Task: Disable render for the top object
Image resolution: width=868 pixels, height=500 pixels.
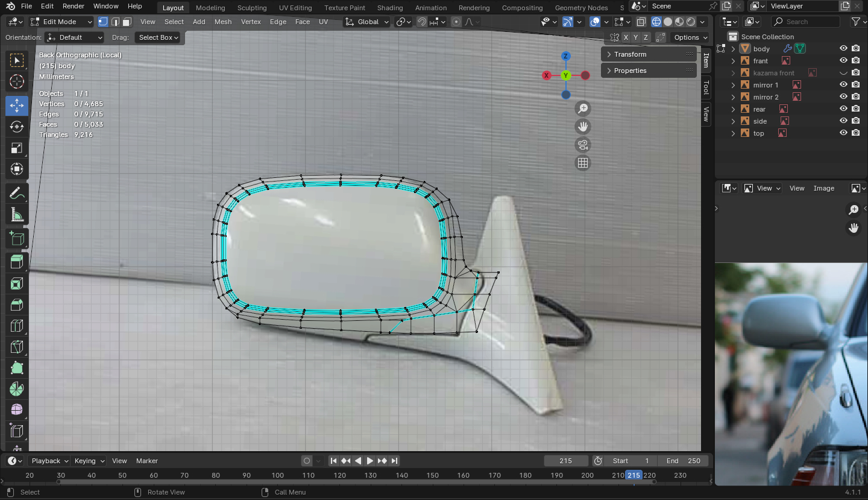Action: point(855,133)
